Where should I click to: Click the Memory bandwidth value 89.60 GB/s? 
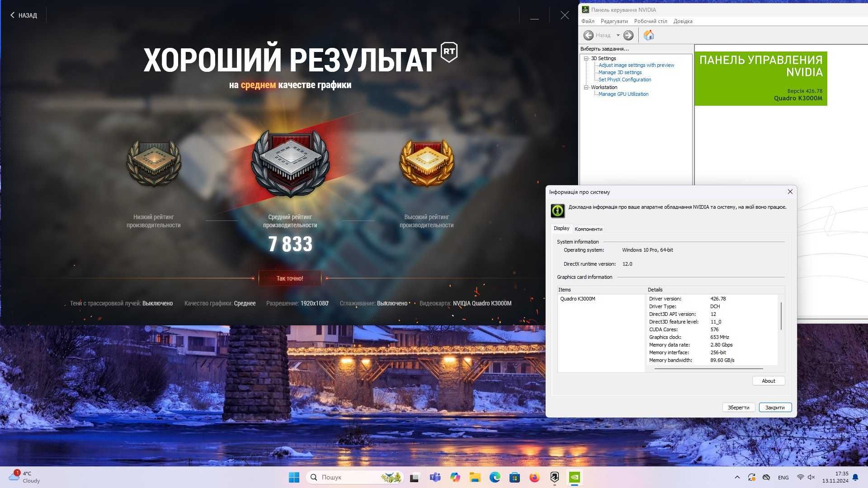point(722,360)
